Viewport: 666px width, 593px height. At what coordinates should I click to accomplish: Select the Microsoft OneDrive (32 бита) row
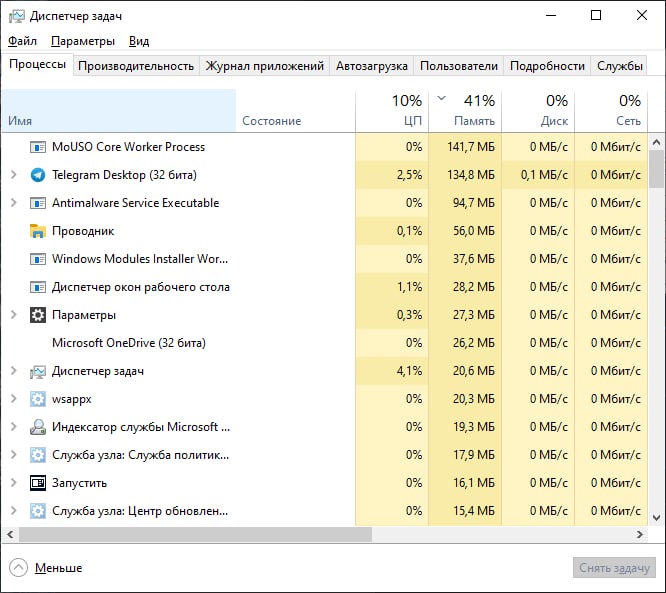[x=325, y=343]
